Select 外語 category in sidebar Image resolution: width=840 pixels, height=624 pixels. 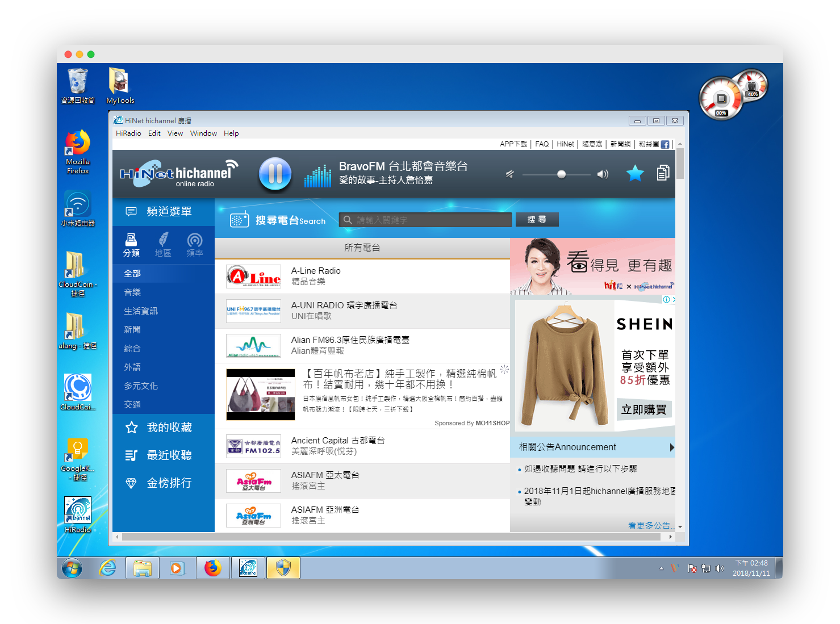[x=164, y=367]
